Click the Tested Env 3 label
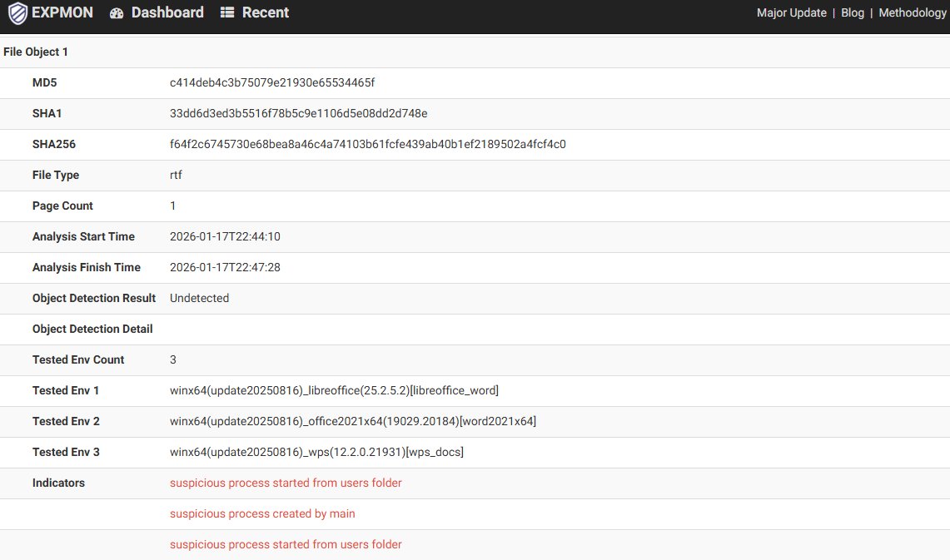 (x=66, y=452)
